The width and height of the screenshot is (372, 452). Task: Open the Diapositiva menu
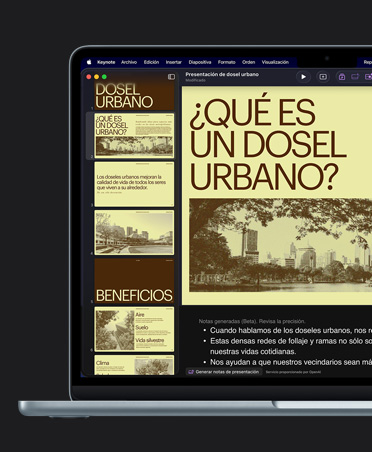tap(200, 62)
